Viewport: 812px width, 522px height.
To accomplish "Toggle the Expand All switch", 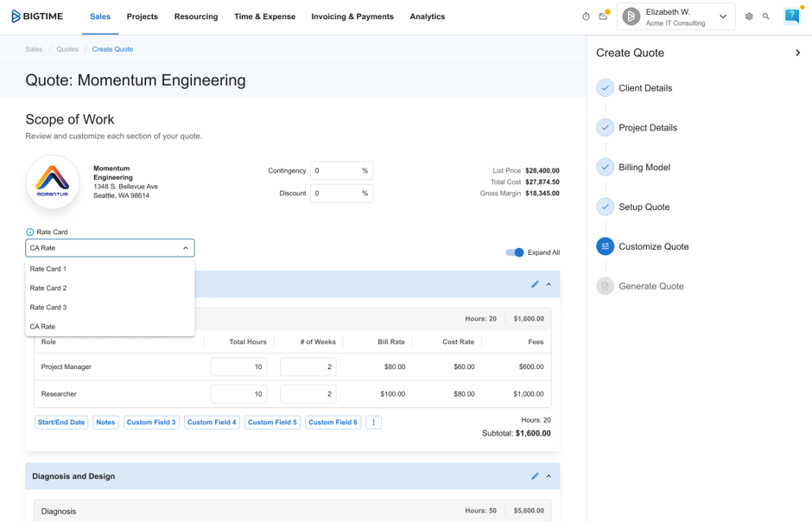I will point(515,252).
